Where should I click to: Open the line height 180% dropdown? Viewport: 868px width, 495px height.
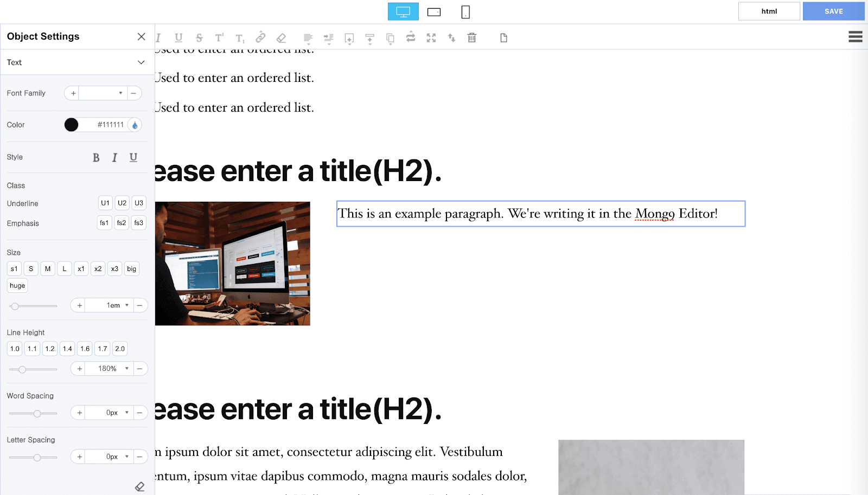[x=109, y=369]
